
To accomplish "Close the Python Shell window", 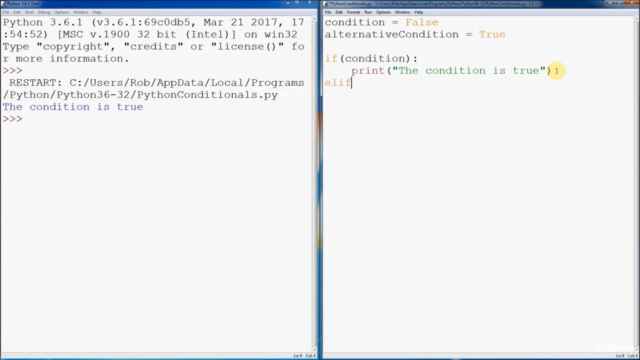I will [x=309, y=3].
